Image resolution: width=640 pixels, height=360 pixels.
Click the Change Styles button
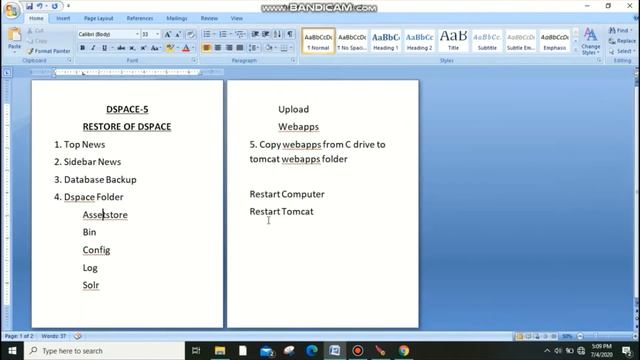coord(591,41)
